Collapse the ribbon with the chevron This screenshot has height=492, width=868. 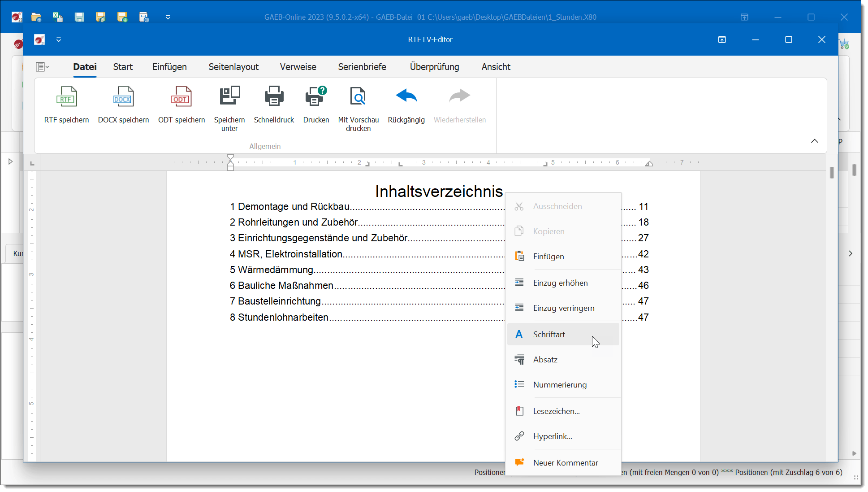[814, 141]
